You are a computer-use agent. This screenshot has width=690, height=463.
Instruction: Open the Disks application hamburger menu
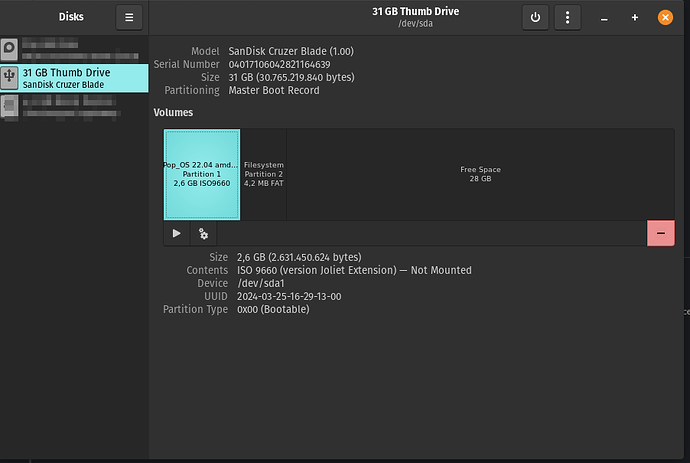point(129,18)
